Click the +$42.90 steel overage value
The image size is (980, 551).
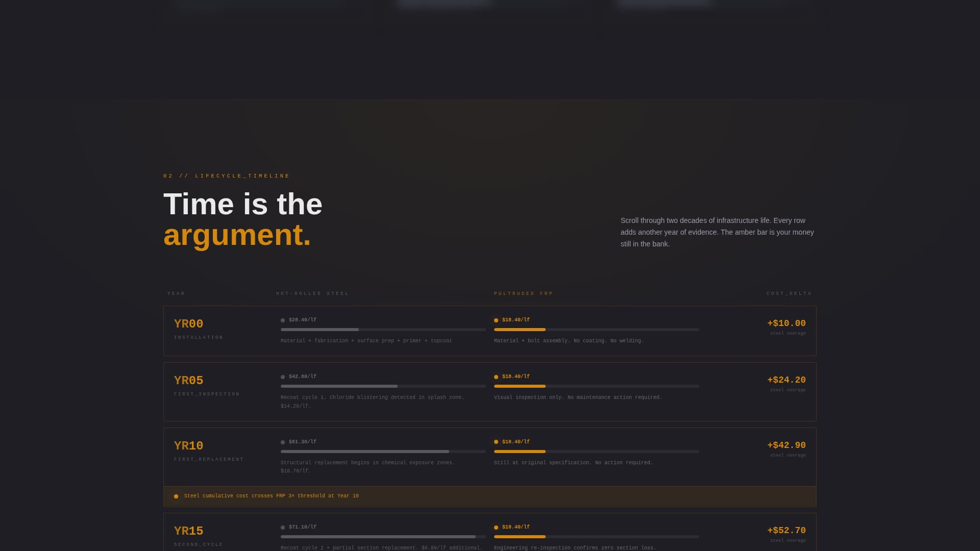(x=786, y=445)
